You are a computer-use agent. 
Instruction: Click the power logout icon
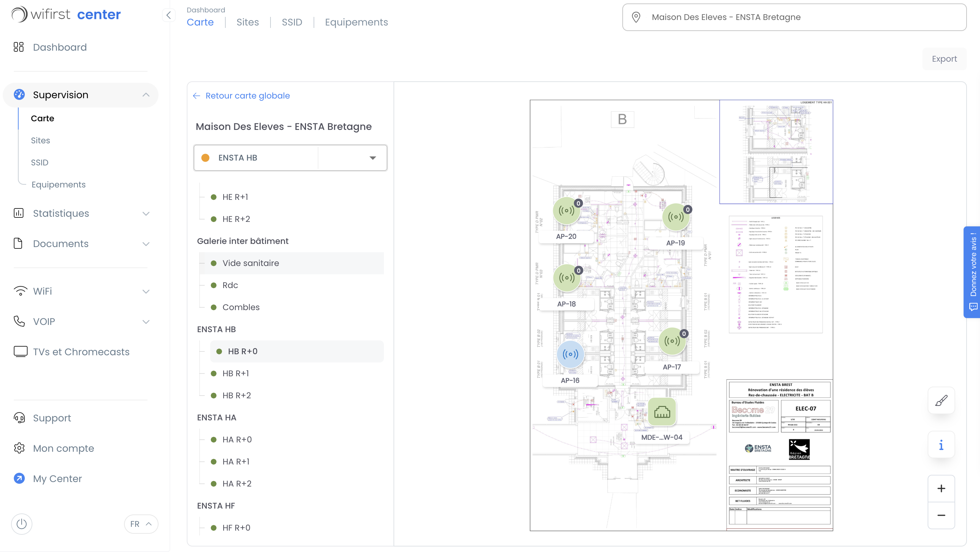(x=22, y=524)
